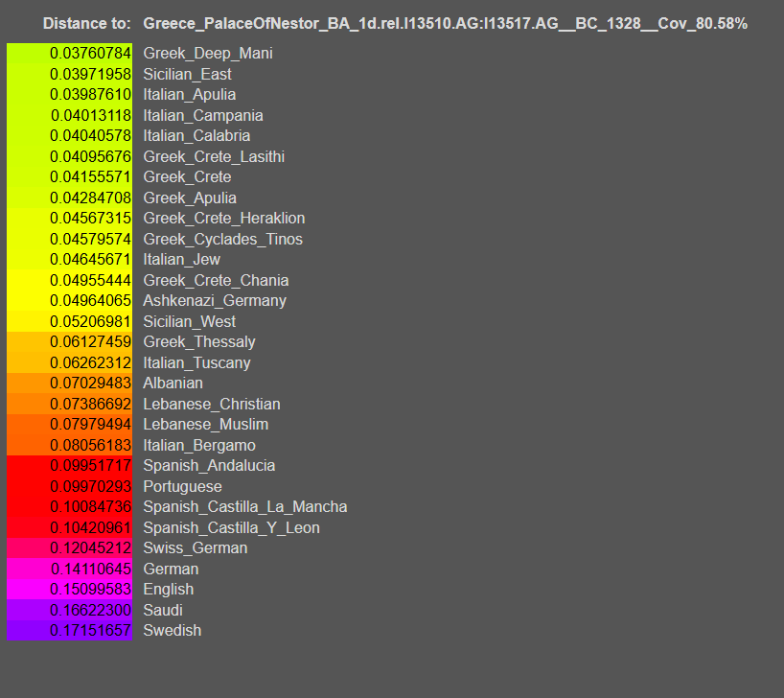This screenshot has height=698, width=784.
Task: Select the Italian_Campania entry
Action: [x=203, y=116]
